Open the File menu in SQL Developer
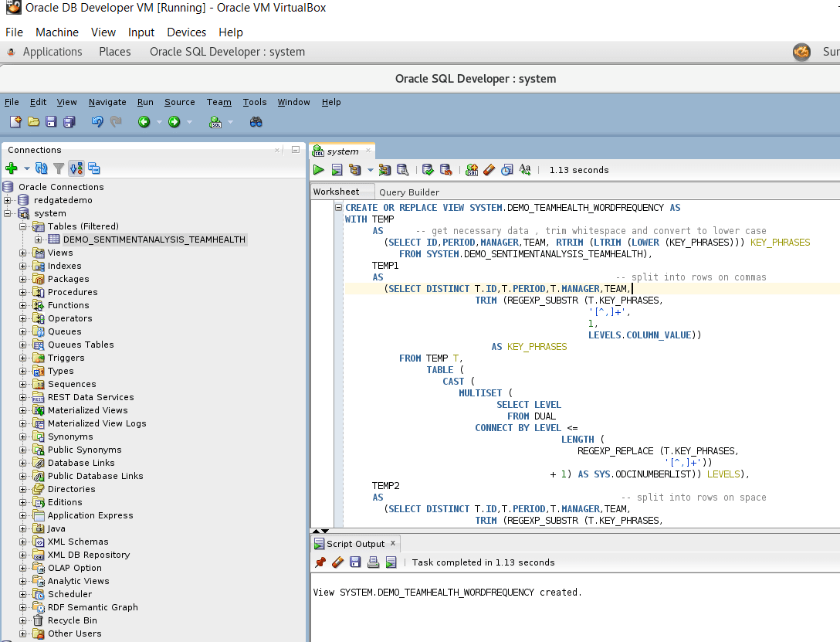Image resolution: width=840 pixels, height=642 pixels. [12, 102]
